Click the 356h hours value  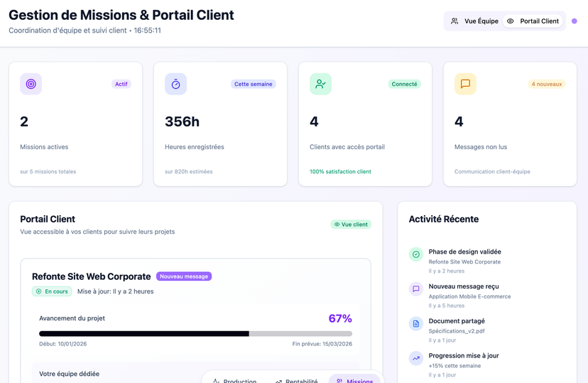click(x=183, y=122)
